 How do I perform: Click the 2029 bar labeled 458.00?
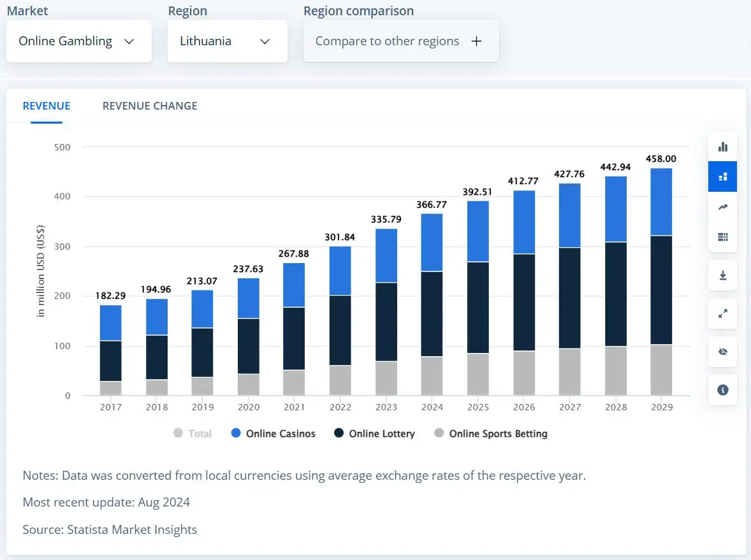coord(661,280)
